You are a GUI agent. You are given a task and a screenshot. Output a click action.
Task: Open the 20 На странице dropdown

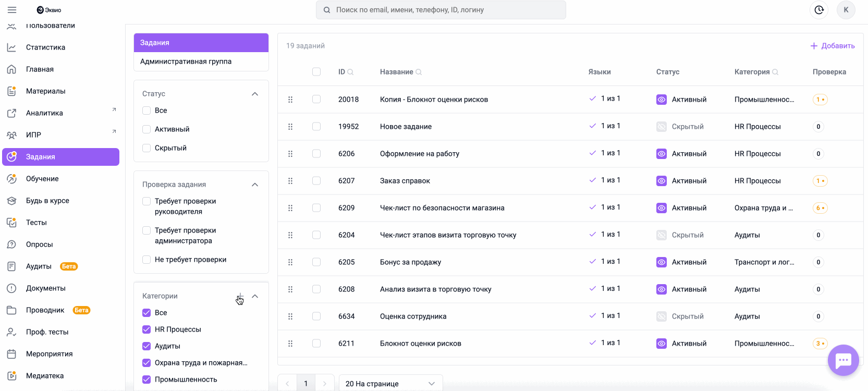tap(390, 384)
